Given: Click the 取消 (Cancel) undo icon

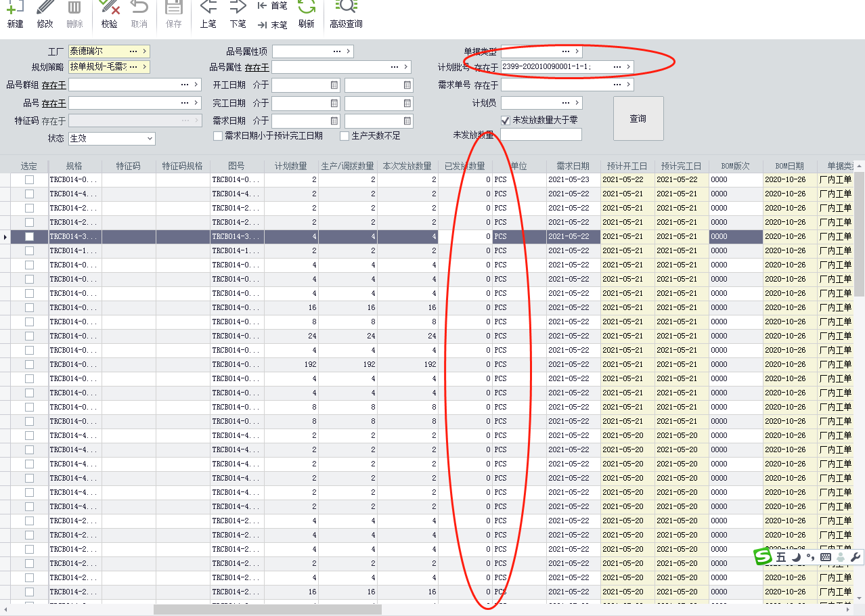Looking at the screenshot, I should click(139, 8).
